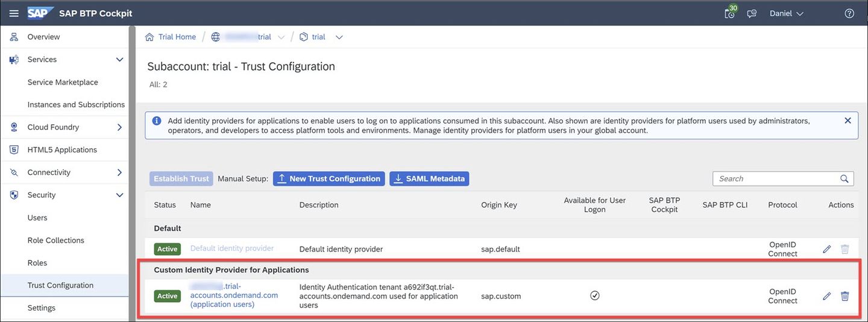The width and height of the screenshot is (868, 322).
Task: Expand the Cloud Foundry section chevron
Action: [119, 127]
